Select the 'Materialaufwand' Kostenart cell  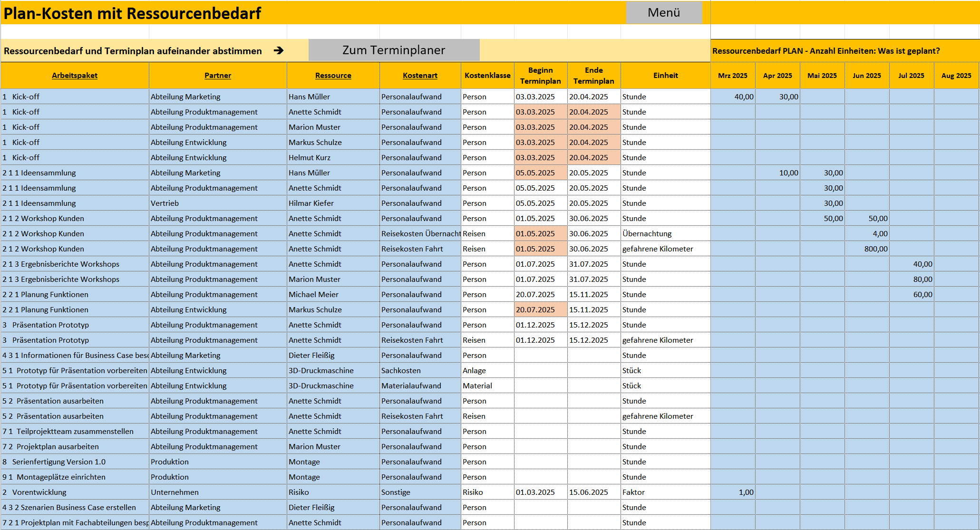point(420,385)
